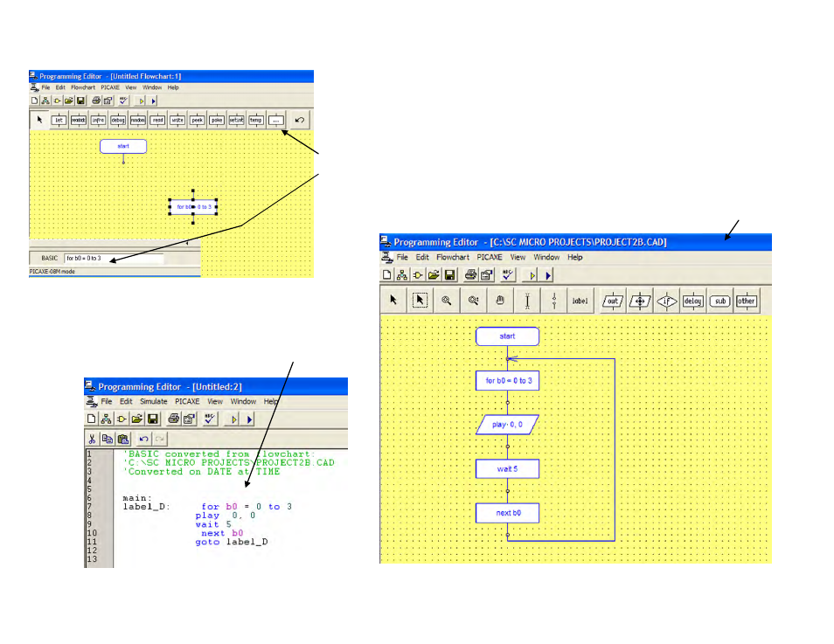Image resolution: width=834 pixels, height=644 pixels.
Task: Click the 'PICAXE-08M mode' status bar text
Action: 52,272
